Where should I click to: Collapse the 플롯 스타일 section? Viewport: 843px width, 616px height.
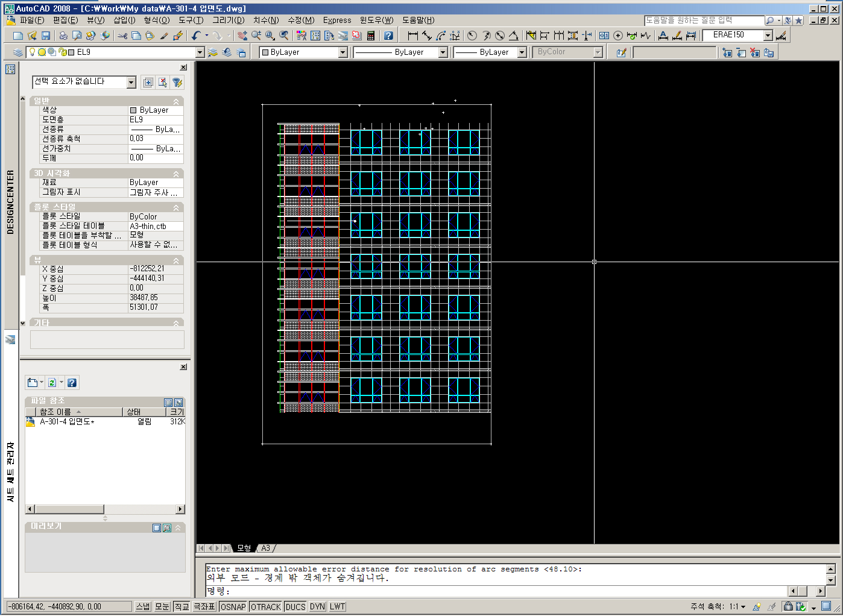point(176,207)
